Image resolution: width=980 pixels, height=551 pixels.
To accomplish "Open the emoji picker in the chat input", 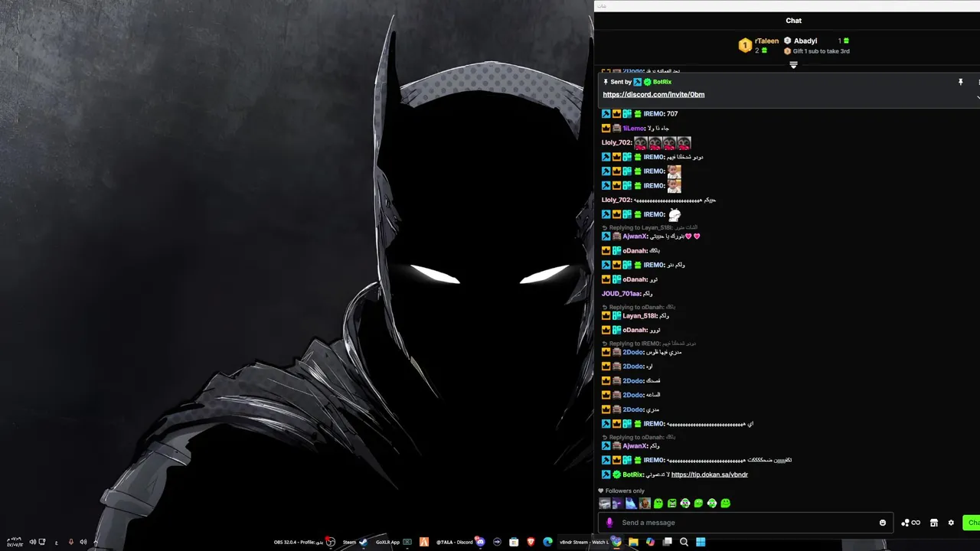I will [883, 523].
